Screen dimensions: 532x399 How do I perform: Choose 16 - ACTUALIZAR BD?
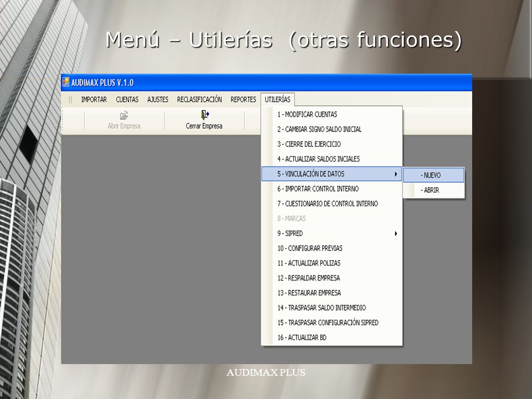pyautogui.click(x=332, y=337)
